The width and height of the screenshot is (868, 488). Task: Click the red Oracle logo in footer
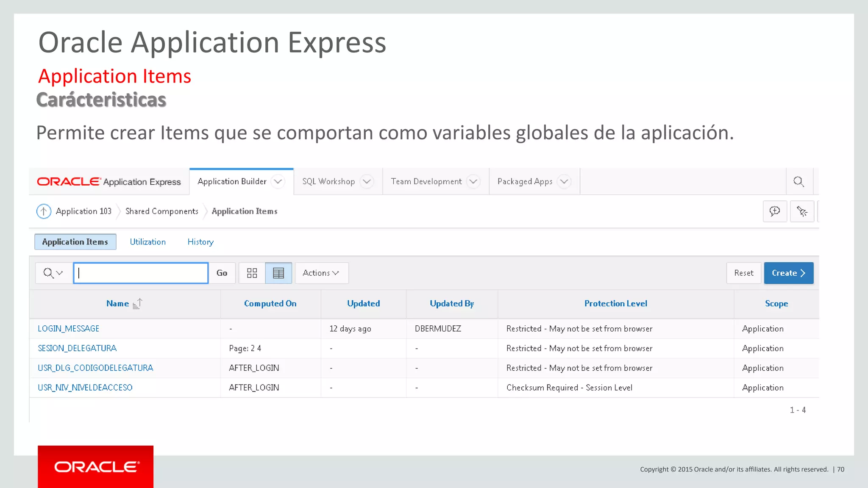click(x=96, y=467)
